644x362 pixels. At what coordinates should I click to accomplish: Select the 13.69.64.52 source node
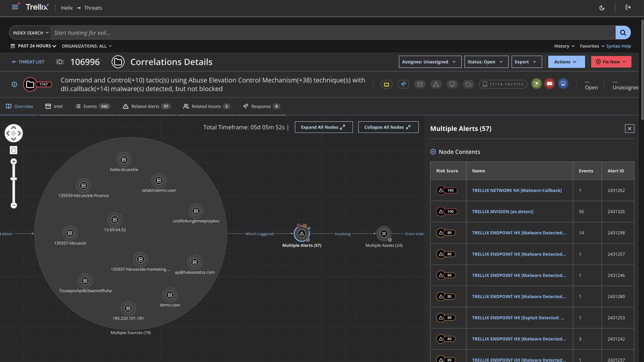tap(115, 220)
